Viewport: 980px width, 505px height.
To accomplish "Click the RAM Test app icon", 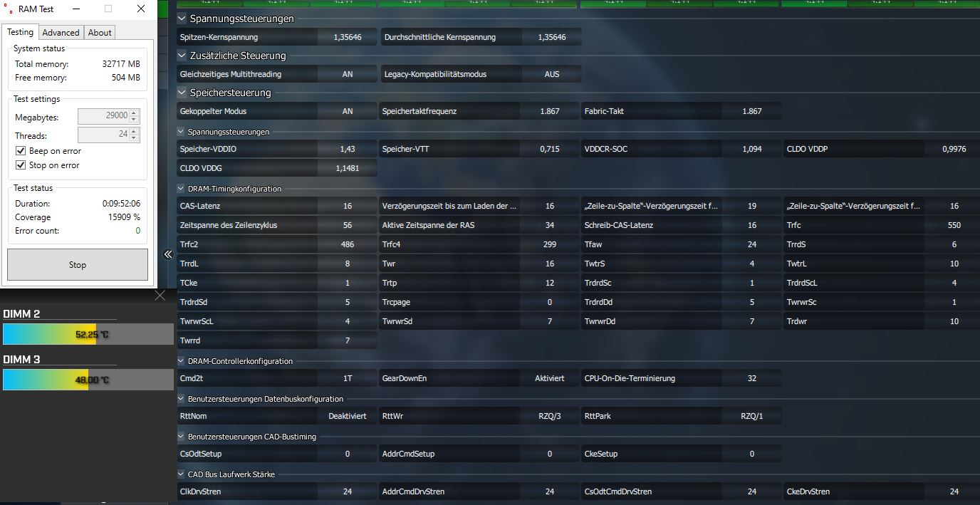I will (7, 9).
